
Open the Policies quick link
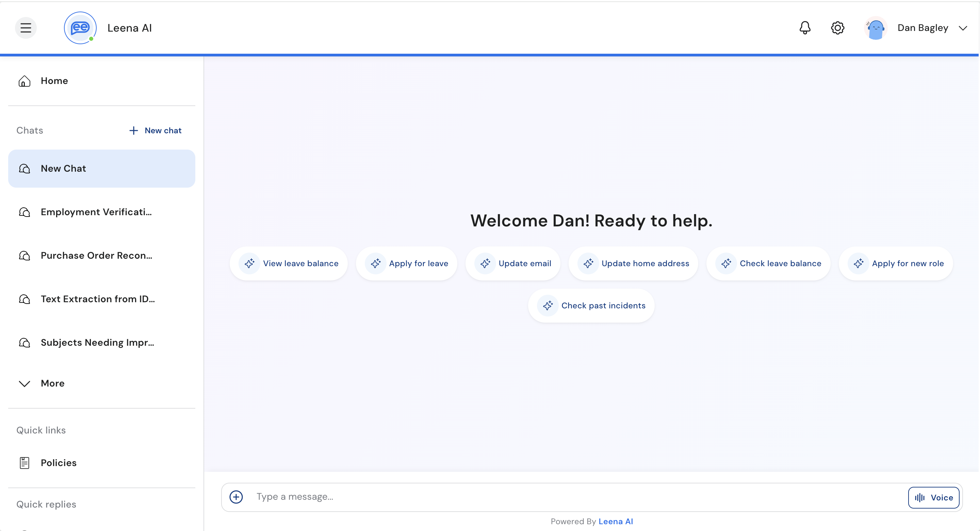tap(58, 463)
